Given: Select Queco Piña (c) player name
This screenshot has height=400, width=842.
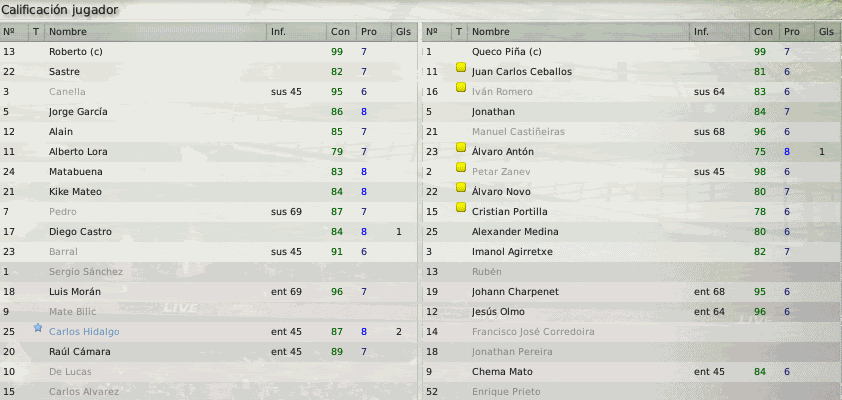Looking at the screenshot, I should coord(506,52).
